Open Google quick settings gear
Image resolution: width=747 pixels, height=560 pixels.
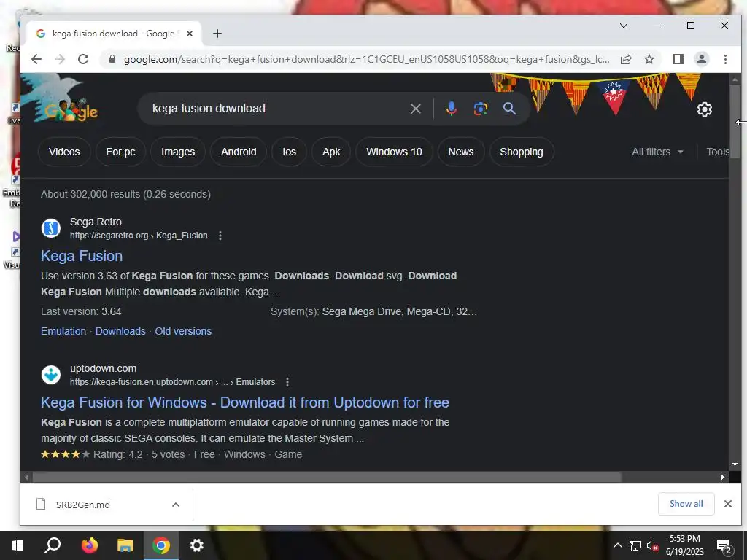point(705,109)
